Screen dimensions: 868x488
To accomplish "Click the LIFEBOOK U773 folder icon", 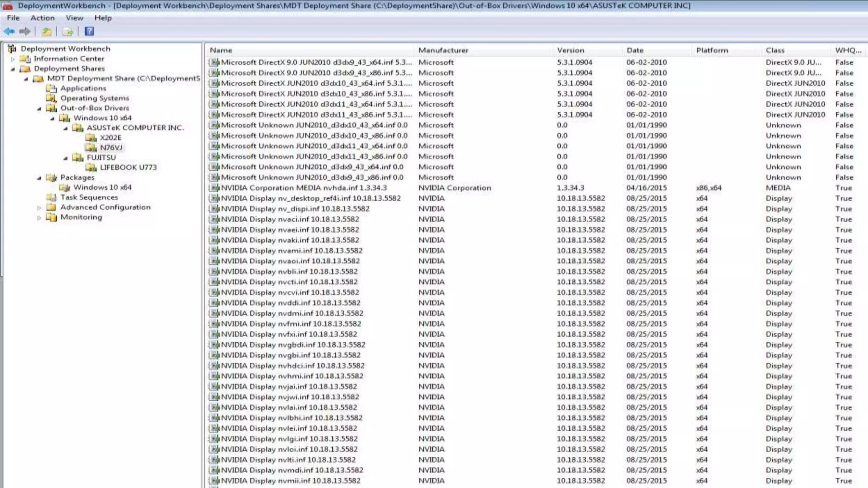I will (91, 167).
